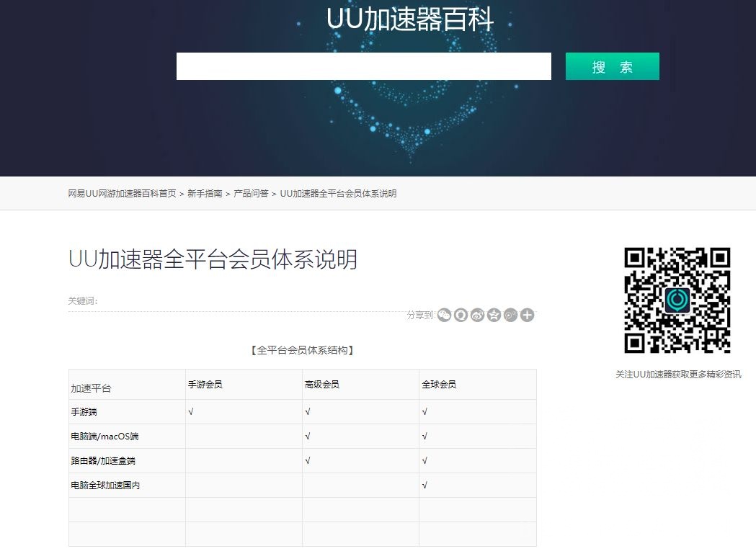Click the 电脑全球加速国内 row label

tap(105, 486)
